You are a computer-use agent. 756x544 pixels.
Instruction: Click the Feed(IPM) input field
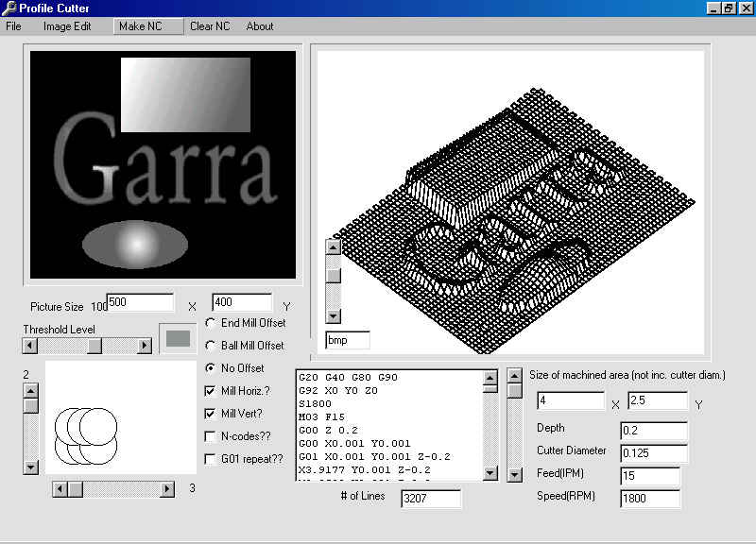click(x=650, y=476)
